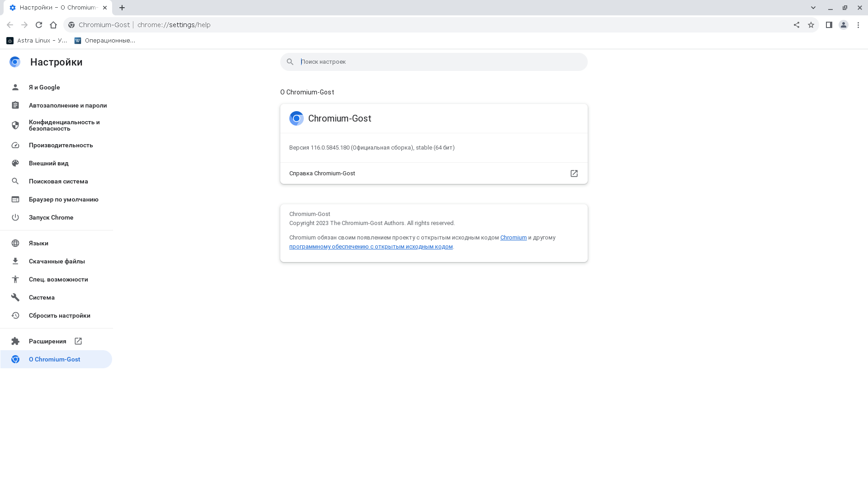Share this page via share icon
The width and height of the screenshot is (868, 488).
(797, 25)
